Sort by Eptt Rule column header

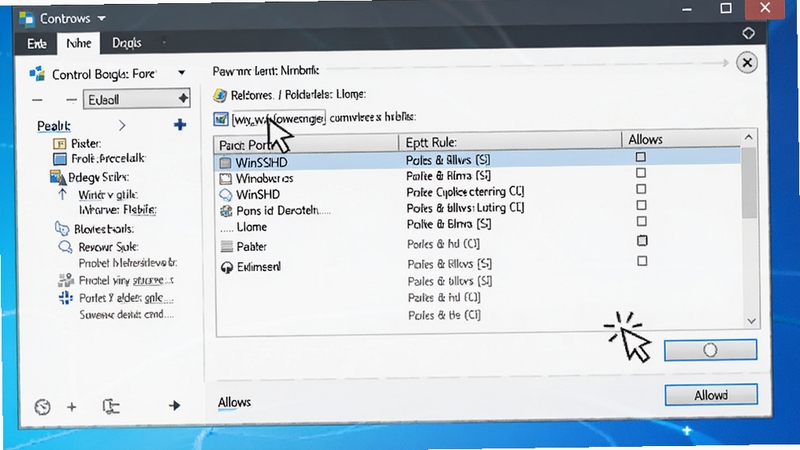click(510, 142)
